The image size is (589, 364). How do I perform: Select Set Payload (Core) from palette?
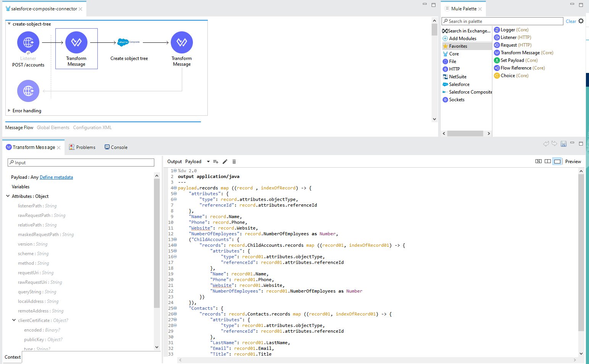tap(516, 60)
